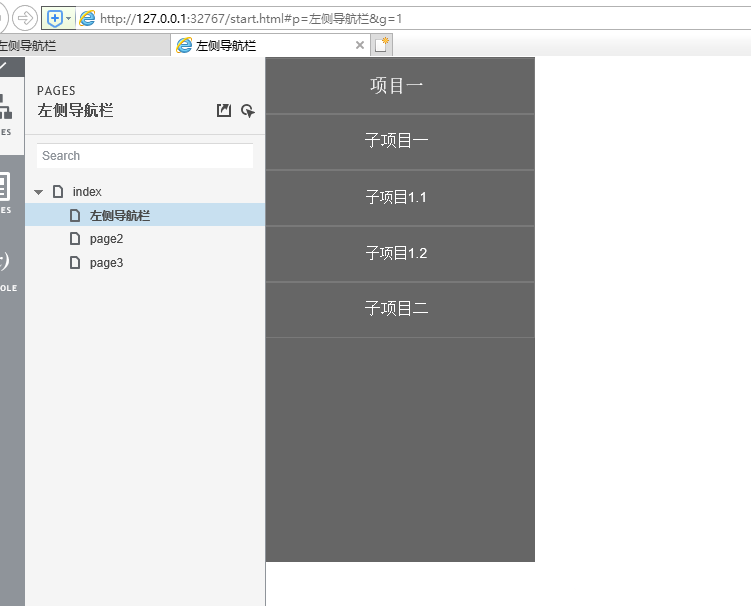
Task: Open the index page
Action: [x=87, y=192]
